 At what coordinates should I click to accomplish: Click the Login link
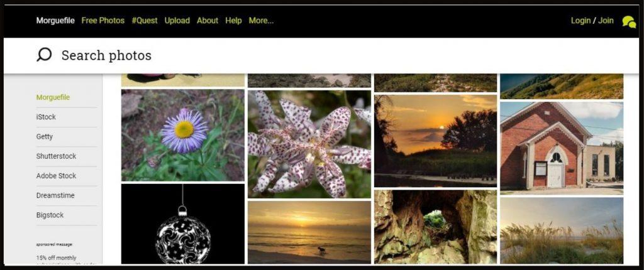[x=580, y=21]
